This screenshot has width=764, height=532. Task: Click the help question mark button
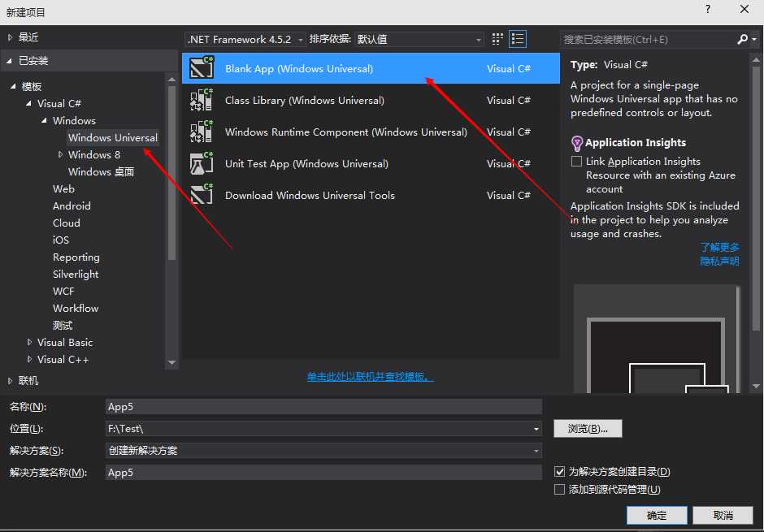tap(707, 9)
